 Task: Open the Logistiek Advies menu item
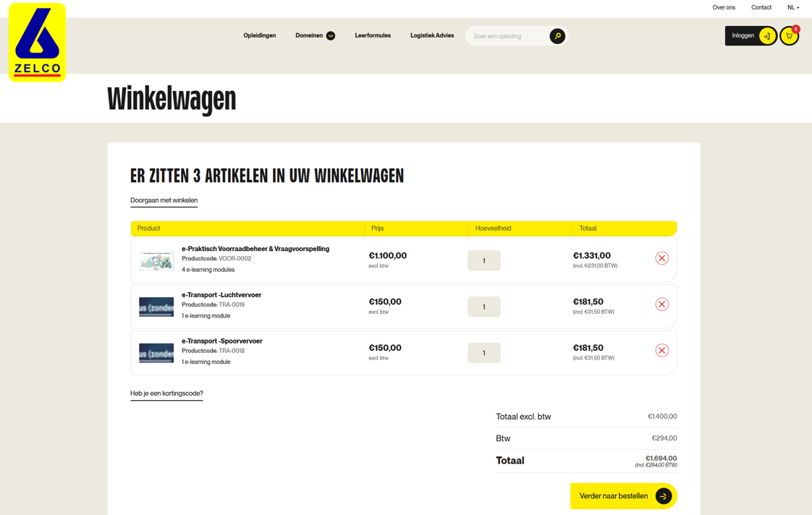point(432,35)
